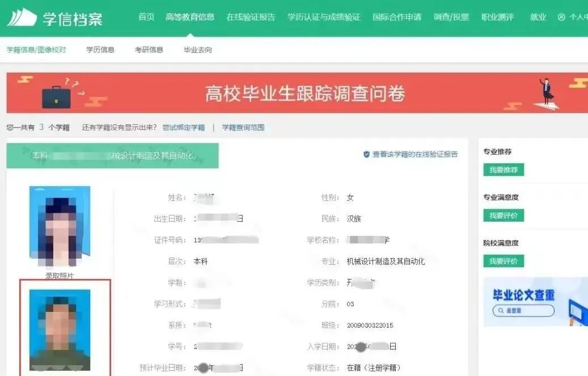Go to 在线验证报告
This screenshot has width=588, height=376.
click(x=251, y=17)
